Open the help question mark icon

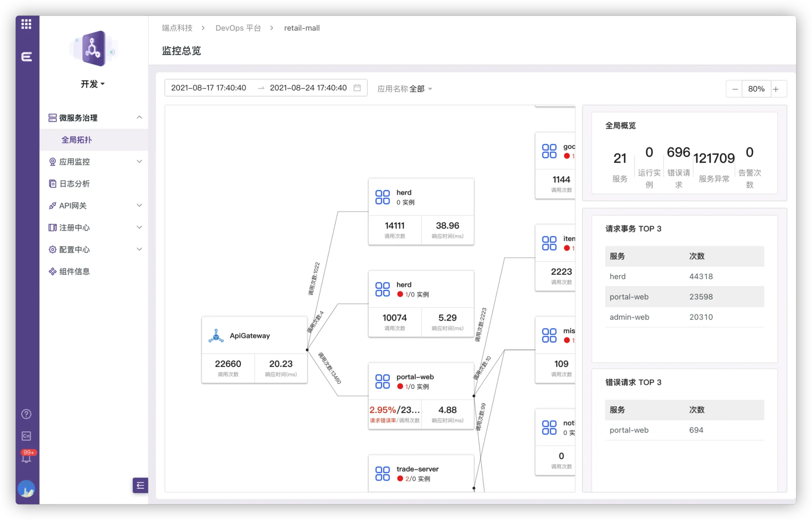(26, 414)
